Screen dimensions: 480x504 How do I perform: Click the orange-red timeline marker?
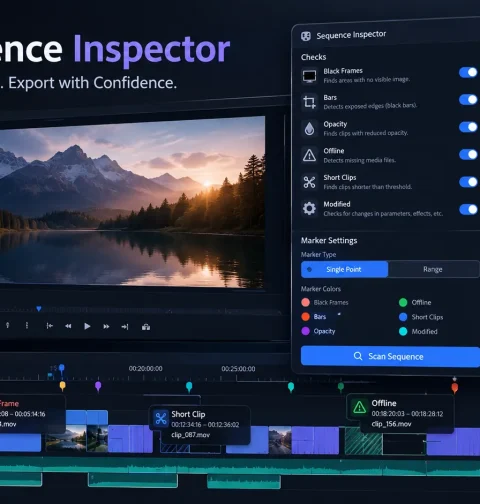(455, 388)
